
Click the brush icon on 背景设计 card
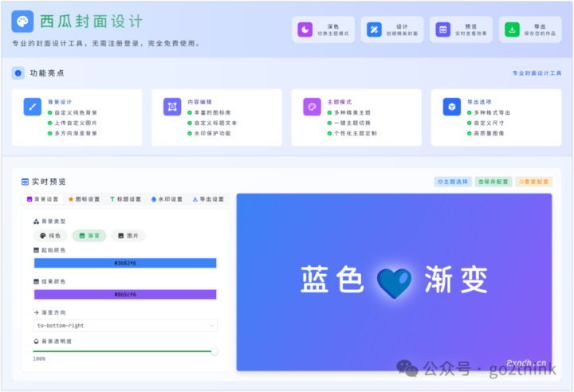pyautogui.click(x=33, y=107)
